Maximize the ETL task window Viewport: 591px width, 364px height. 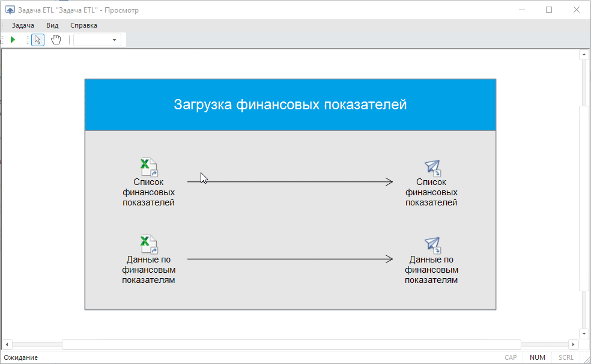pos(549,10)
